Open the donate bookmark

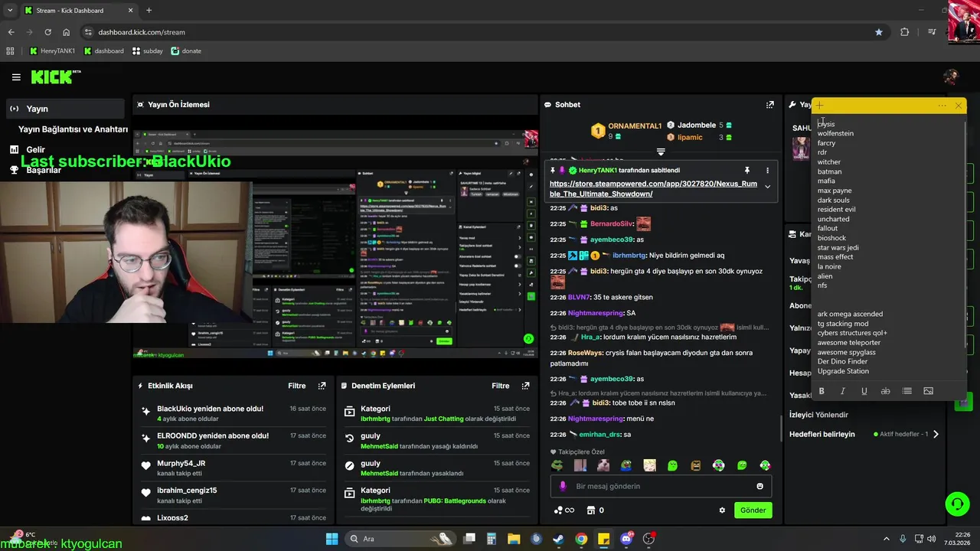(186, 51)
